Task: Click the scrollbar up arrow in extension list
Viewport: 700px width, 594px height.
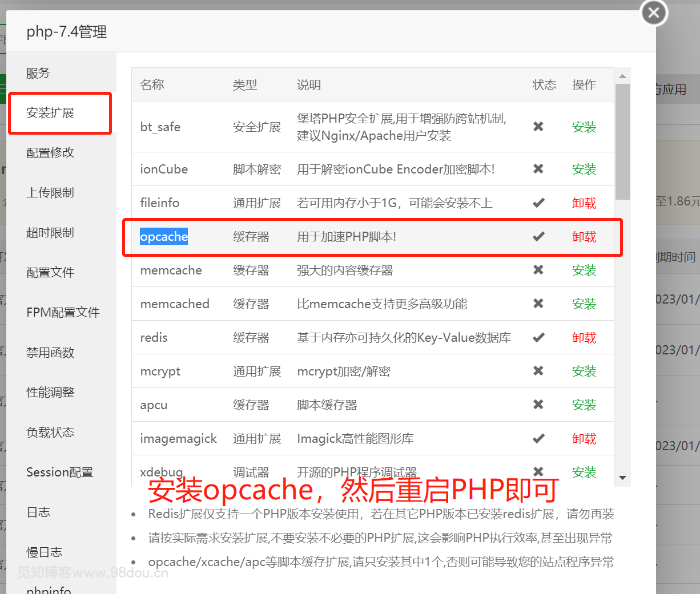Action: 623,76
